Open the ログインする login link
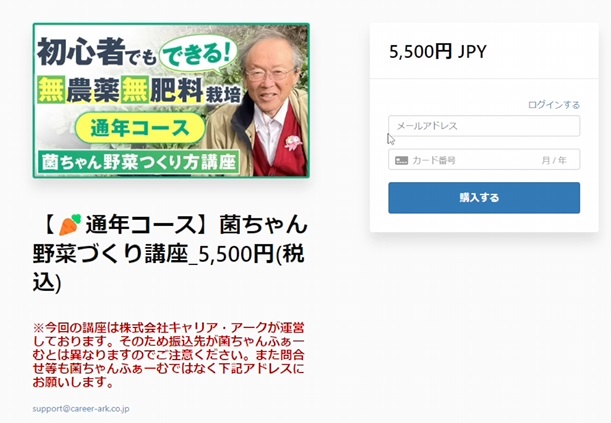This screenshot has width=611, height=423. click(x=554, y=105)
